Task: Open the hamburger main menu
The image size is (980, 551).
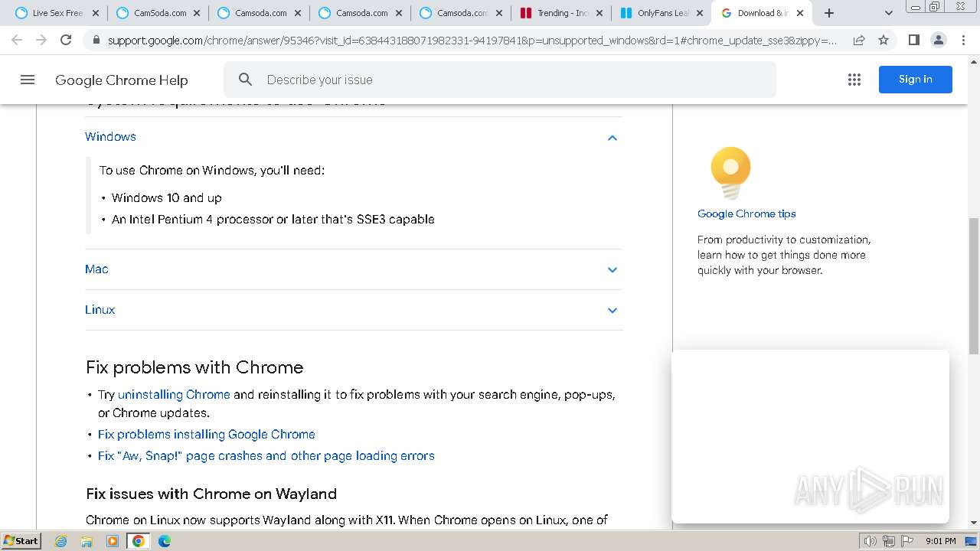Action: click(28, 80)
